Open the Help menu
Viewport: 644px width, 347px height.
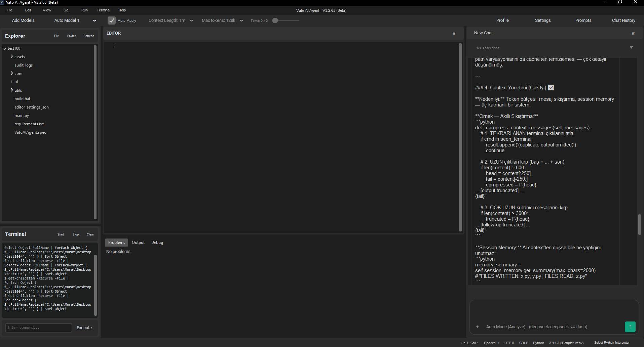122,10
